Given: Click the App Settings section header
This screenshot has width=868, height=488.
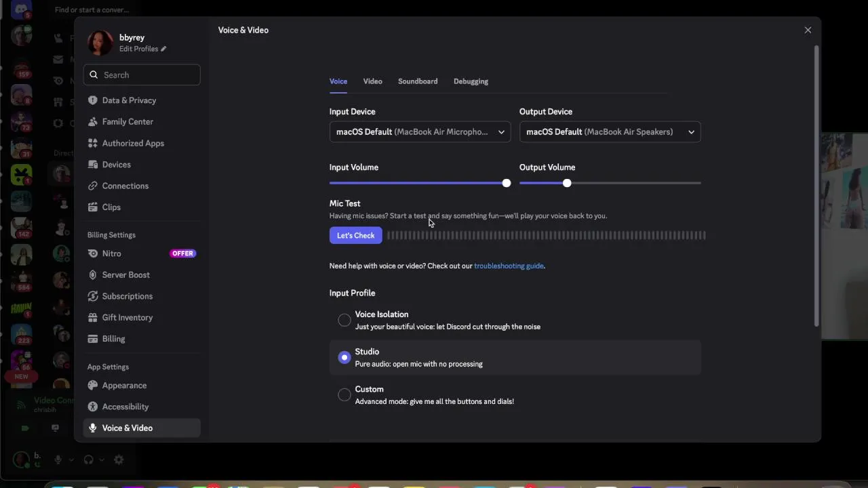Looking at the screenshot, I should [108, 367].
